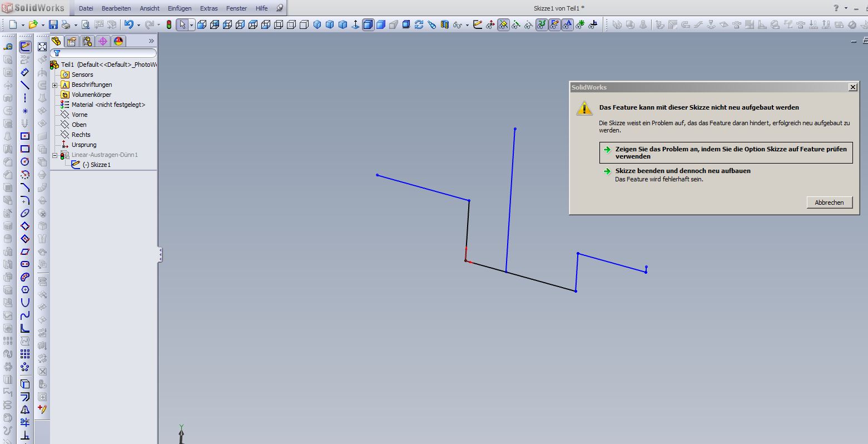Screen dimensions: 868x444
Task: Select the Rechts plane in the tree
Action: click(x=81, y=135)
